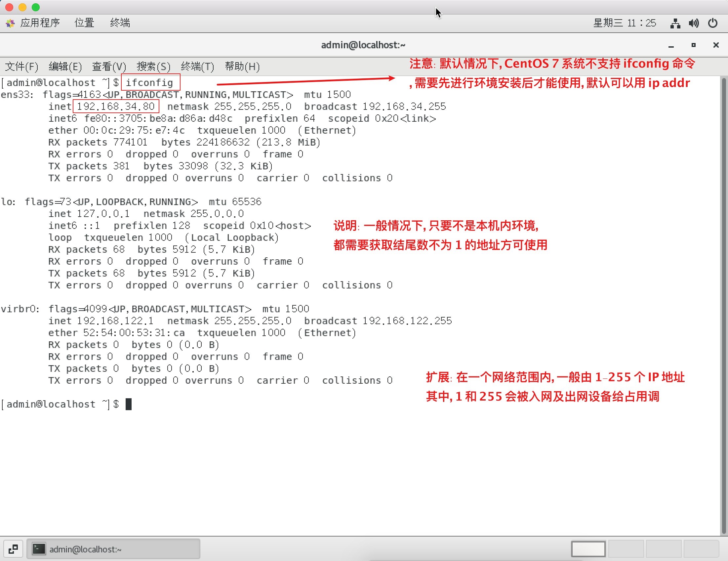Viewport: 728px width, 561px height.
Task: Maximize the terminal window
Action: 693,45
